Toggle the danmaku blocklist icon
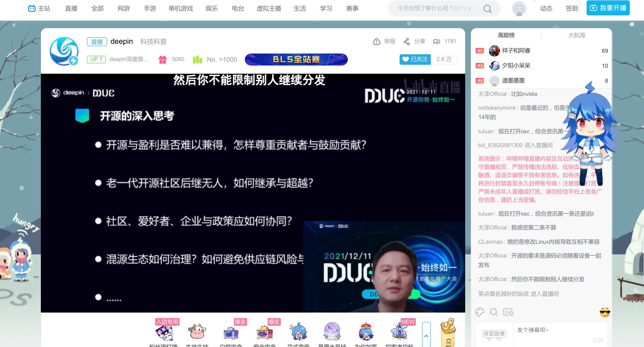The height and width of the screenshot is (347, 644). pos(508,312)
